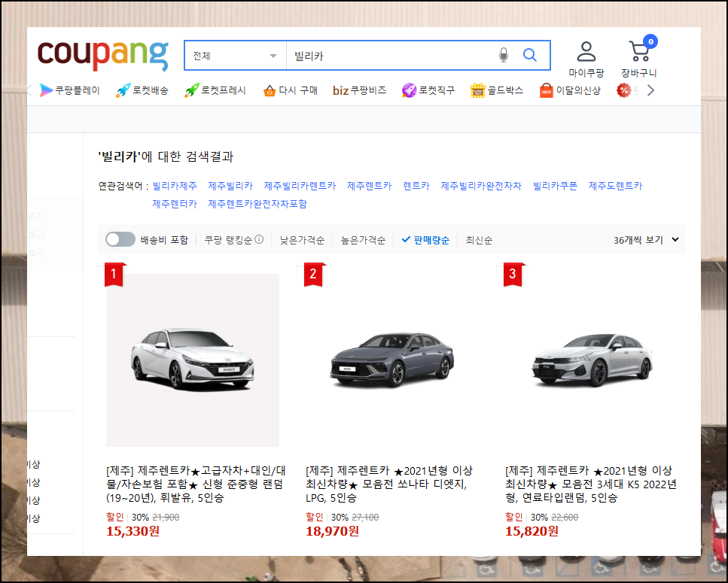The width and height of the screenshot is (728, 583).
Task: Open the 전체 category dropdown
Action: (x=235, y=55)
